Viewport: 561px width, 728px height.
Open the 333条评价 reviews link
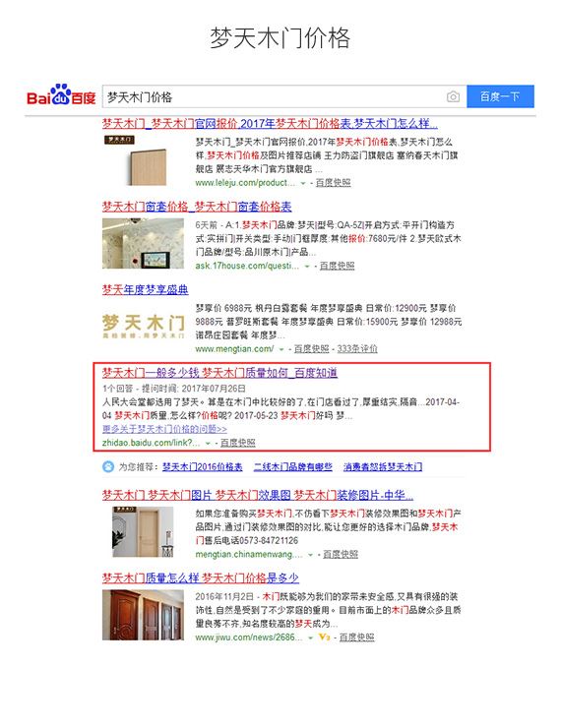pyautogui.click(x=357, y=348)
